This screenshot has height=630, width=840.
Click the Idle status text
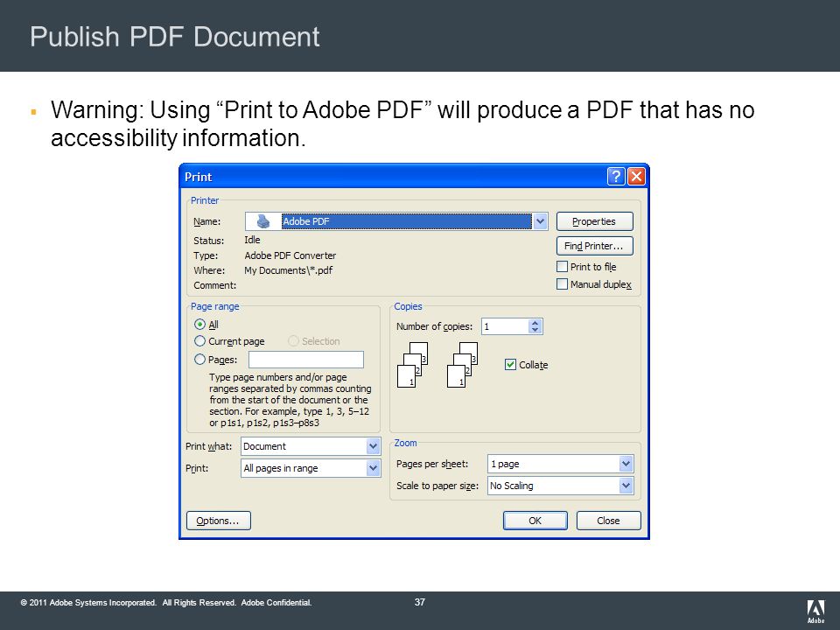[x=252, y=240]
